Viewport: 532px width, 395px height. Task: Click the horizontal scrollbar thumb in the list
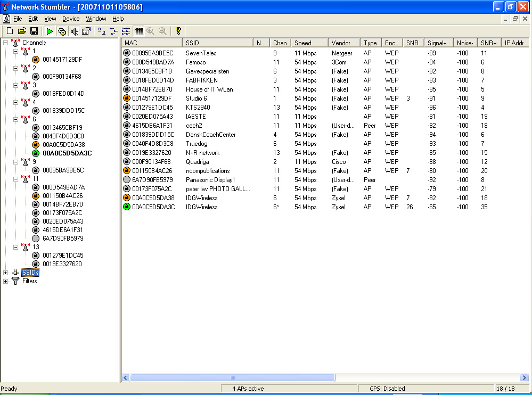pos(233,377)
